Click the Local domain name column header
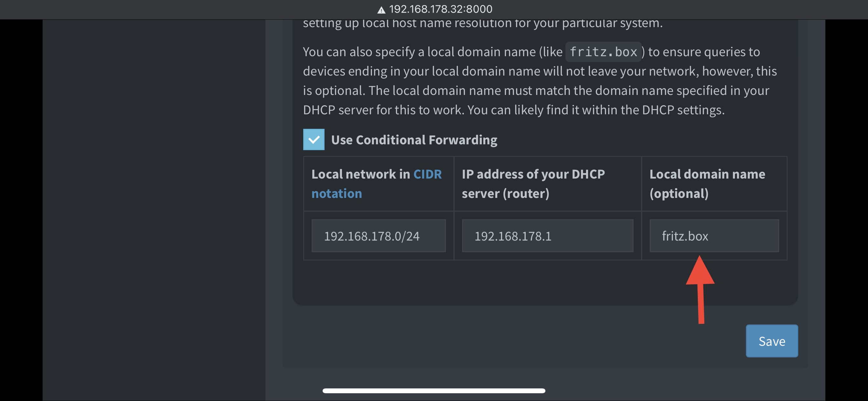Image resolution: width=868 pixels, height=401 pixels. 707,184
